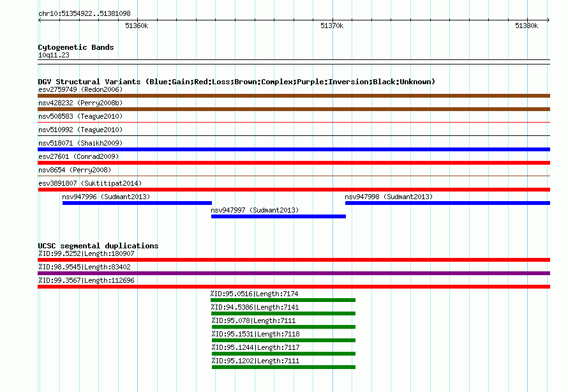Click the %ID:95.1531|Length:7118 label

tap(256, 334)
